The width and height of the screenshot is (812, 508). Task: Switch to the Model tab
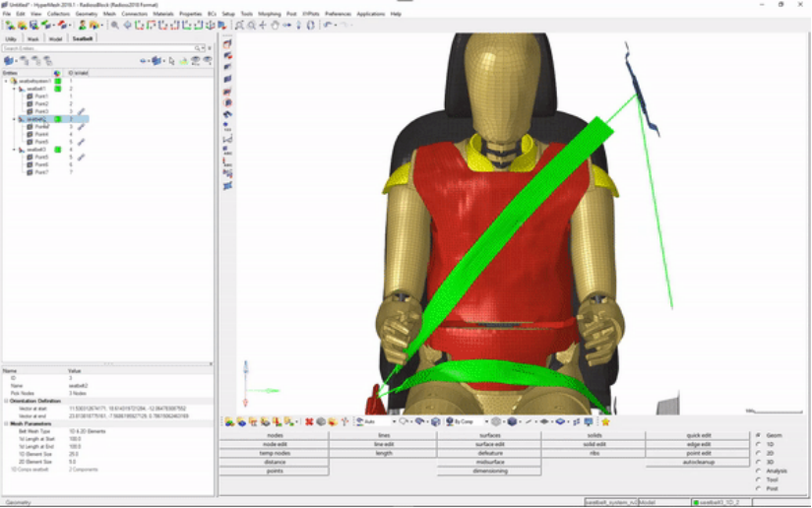55,38
